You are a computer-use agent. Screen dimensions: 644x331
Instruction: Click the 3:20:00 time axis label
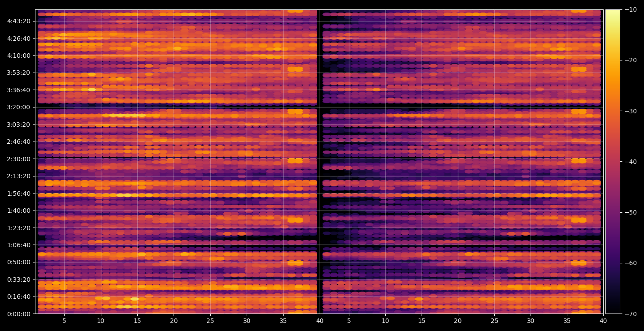19,107
